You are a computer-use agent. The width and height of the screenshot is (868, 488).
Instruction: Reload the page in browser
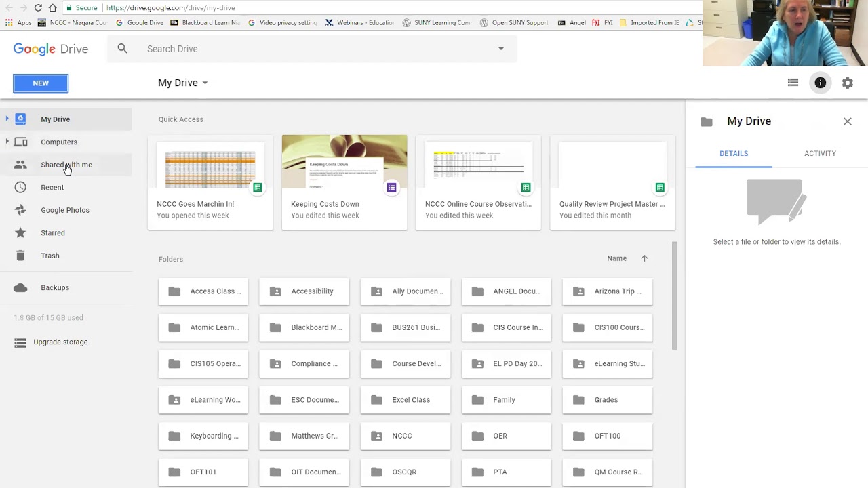tap(38, 8)
